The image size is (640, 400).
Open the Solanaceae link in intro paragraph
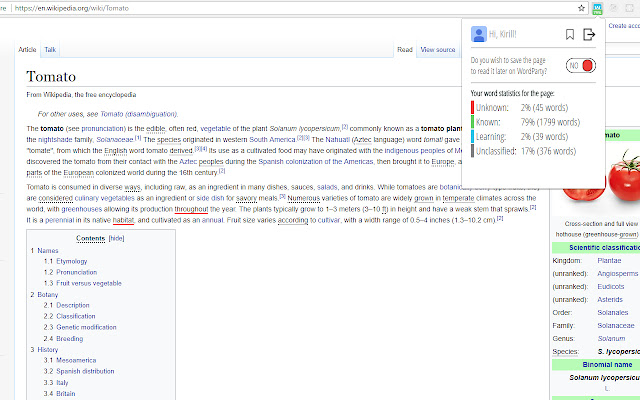pyautogui.click(x=115, y=140)
